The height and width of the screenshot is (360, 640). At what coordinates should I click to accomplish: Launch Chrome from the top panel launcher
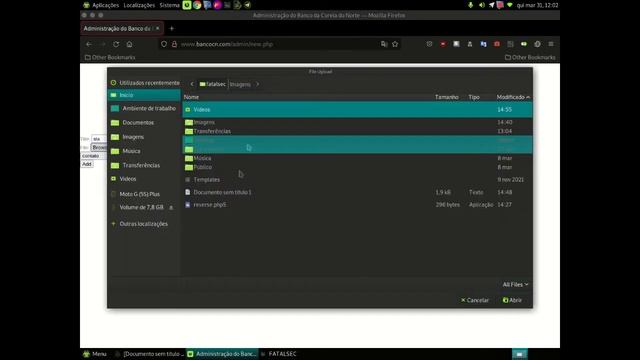coord(197,5)
